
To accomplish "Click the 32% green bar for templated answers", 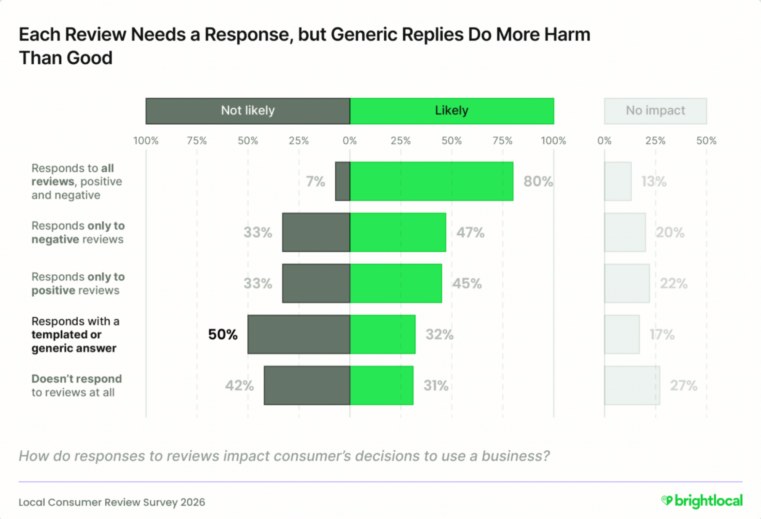I will pos(382,335).
